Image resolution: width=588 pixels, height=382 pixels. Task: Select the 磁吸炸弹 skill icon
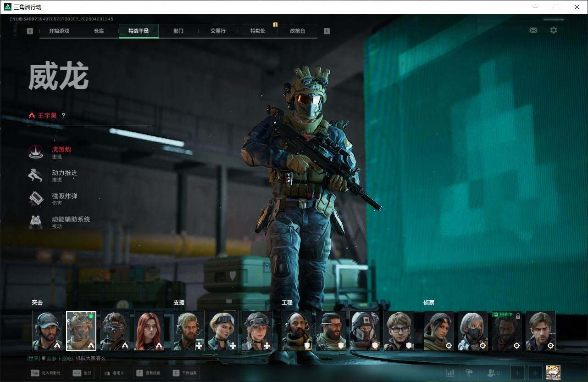click(36, 198)
